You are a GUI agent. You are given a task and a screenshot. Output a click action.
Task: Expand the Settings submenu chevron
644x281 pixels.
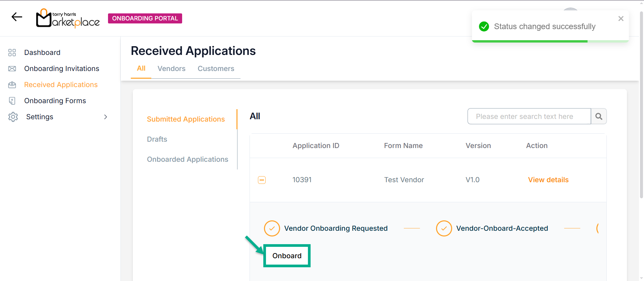pos(106,117)
